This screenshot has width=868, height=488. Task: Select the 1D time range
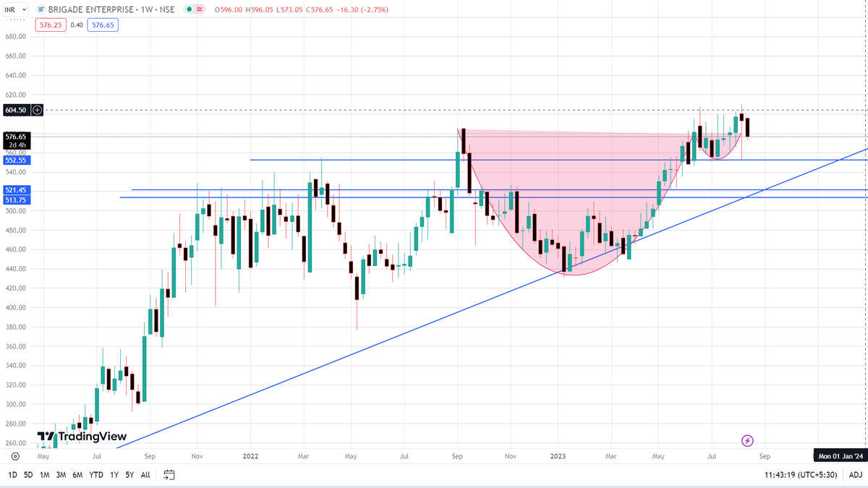coord(12,475)
